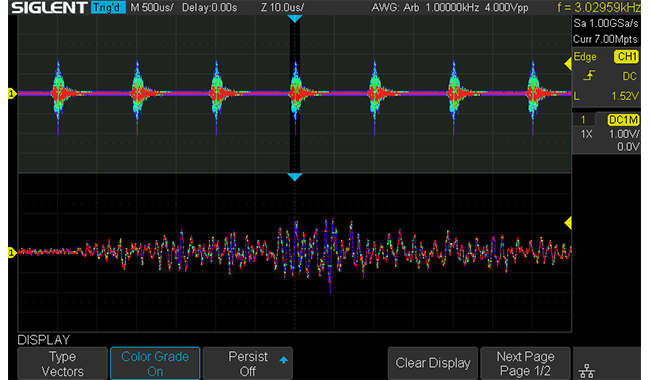This screenshot has height=380, width=650.
Task: Open the Type Vectors display option
Action: point(63,363)
